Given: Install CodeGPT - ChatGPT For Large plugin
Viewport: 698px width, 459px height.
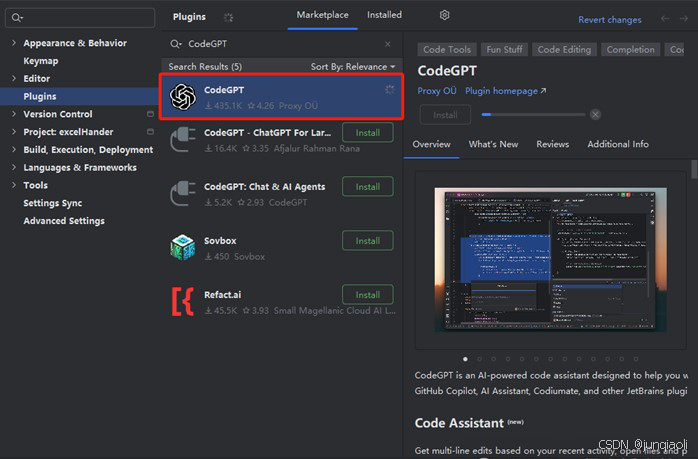Looking at the screenshot, I should 368,133.
